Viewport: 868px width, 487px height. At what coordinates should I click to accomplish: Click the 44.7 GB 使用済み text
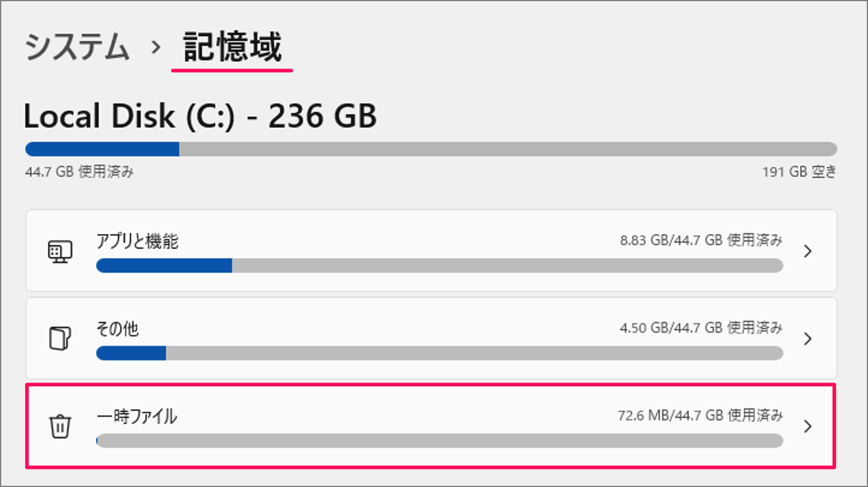tap(79, 172)
